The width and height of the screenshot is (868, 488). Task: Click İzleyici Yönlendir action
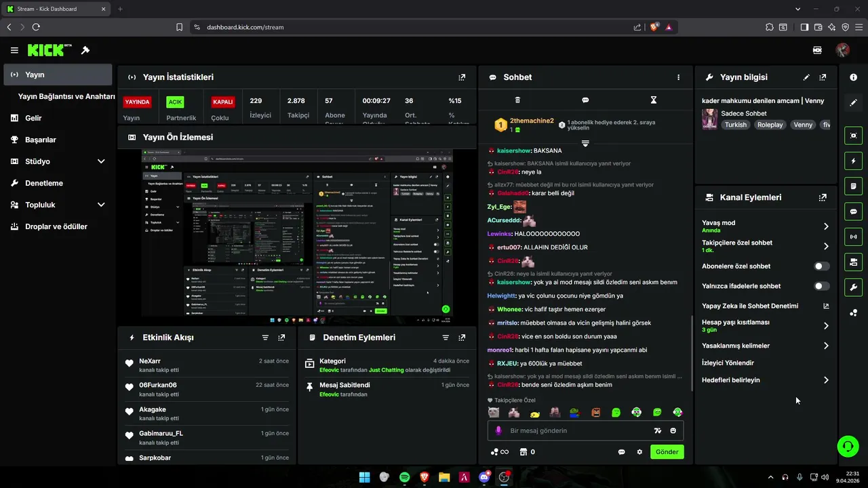coord(728,363)
